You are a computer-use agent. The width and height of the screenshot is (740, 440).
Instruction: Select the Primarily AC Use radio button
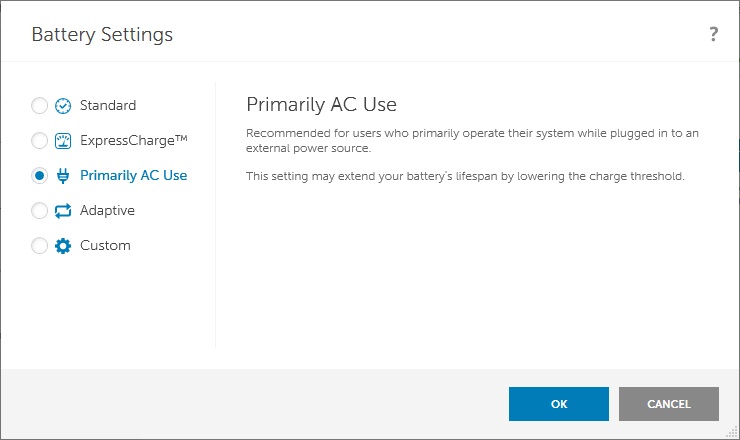pyautogui.click(x=39, y=176)
